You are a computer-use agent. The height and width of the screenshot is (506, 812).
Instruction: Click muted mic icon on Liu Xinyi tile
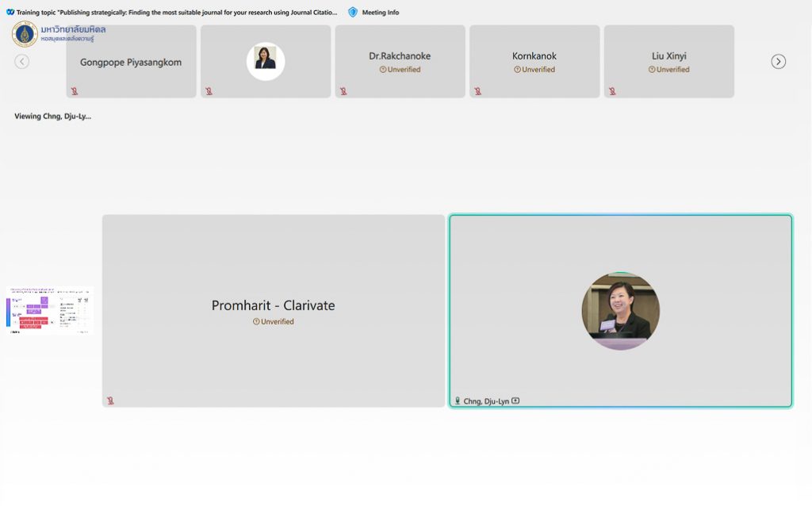(612, 91)
